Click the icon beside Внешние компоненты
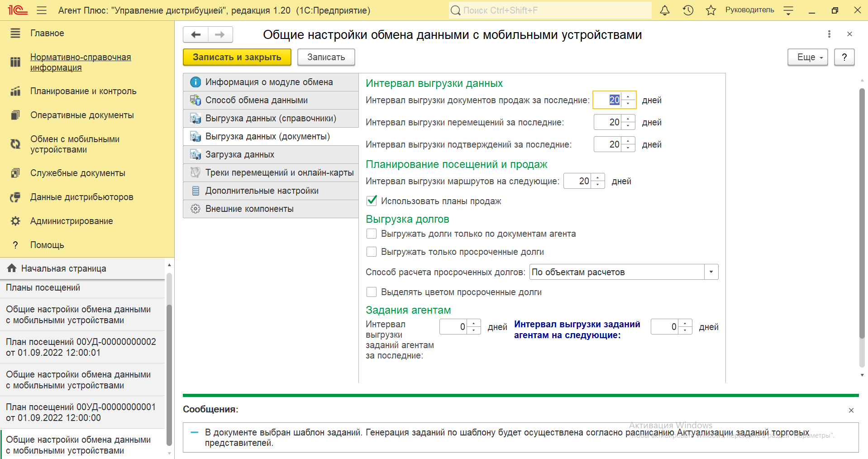 (x=196, y=209)
